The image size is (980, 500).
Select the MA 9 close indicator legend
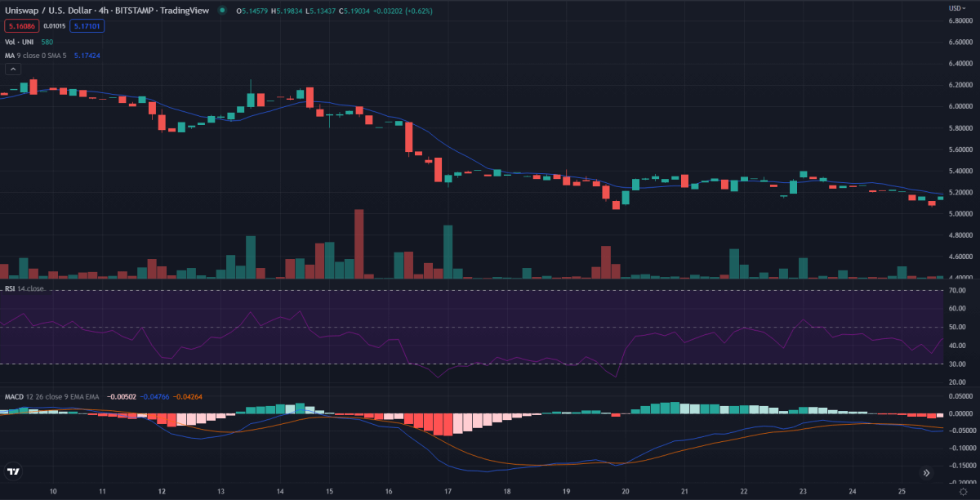36,56
